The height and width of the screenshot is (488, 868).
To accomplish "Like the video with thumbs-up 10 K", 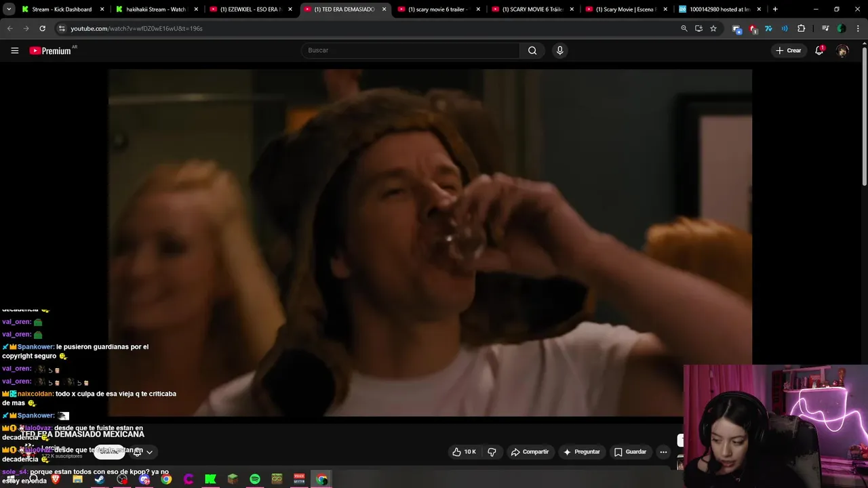I will click(465, 451).
